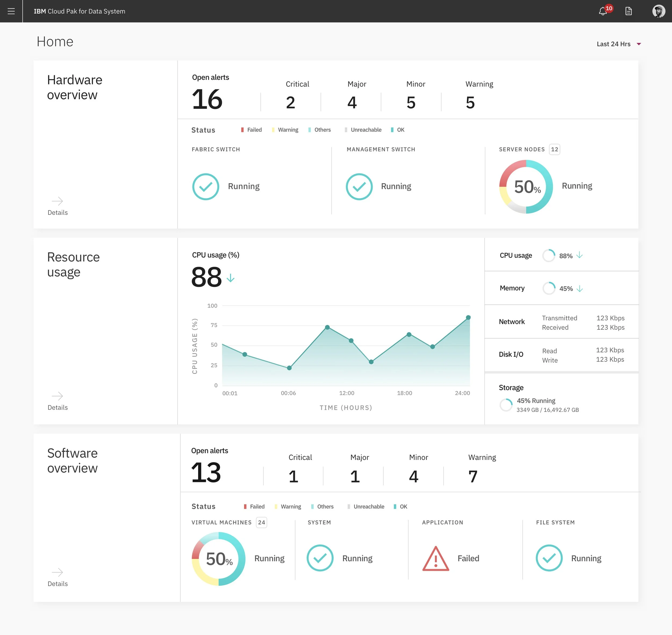Open the user profile avatar
The image size is (672, 635).
click(659, 11)
